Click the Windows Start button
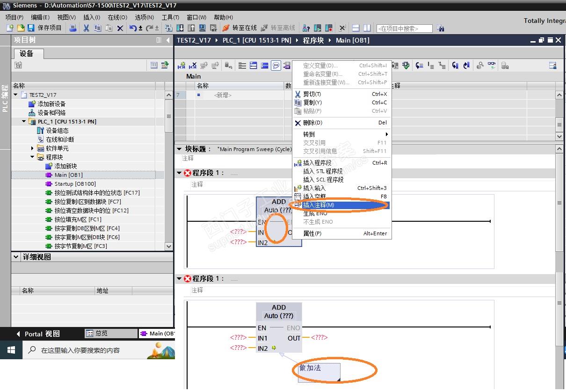The image size is (566, 392). pyautogui.click(x=11, y=350)
